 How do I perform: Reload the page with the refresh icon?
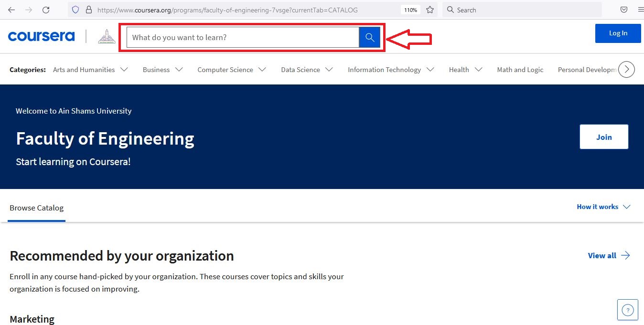point(46,10)
